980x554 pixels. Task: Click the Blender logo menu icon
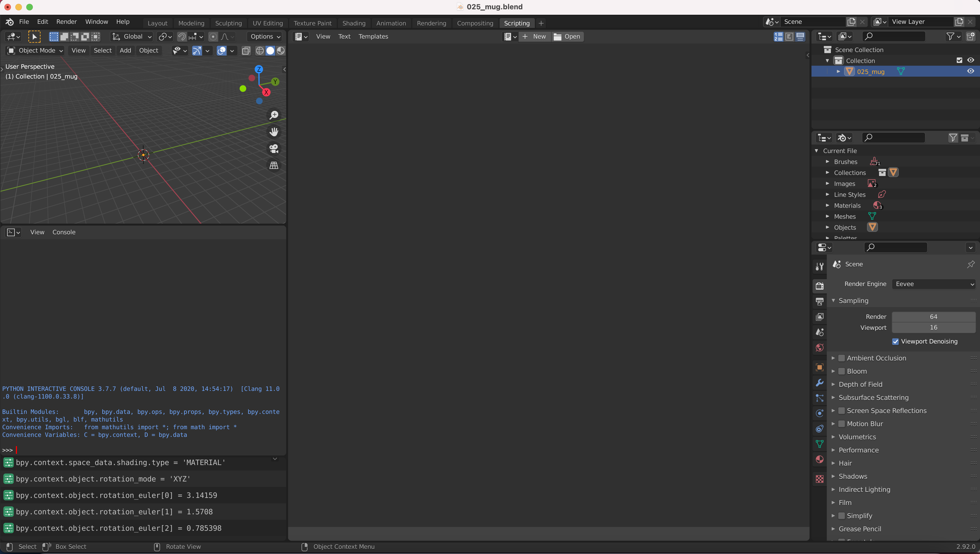pyautogui.click(x=10, y=22)
